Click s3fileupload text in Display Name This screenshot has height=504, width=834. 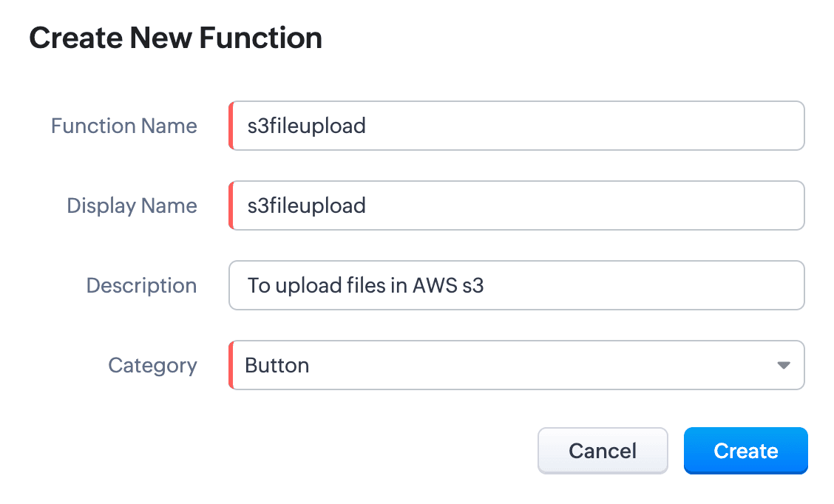(x=306, y=205)
